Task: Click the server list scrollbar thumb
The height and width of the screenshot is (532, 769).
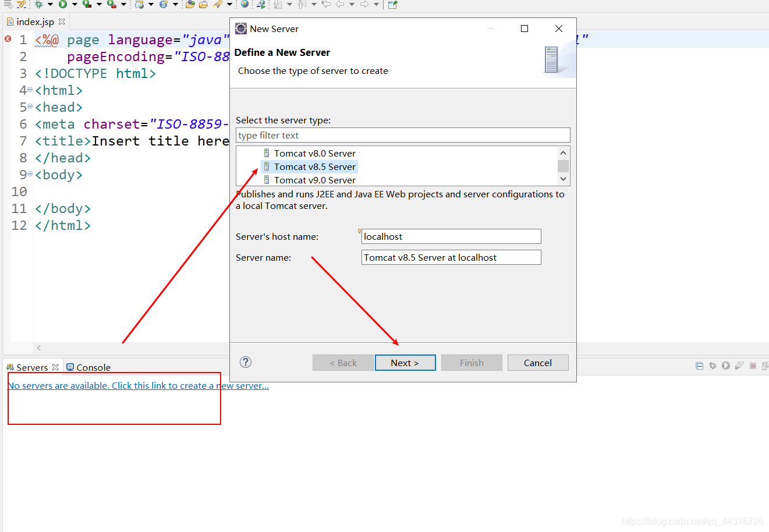Action: tap(563, 166)
